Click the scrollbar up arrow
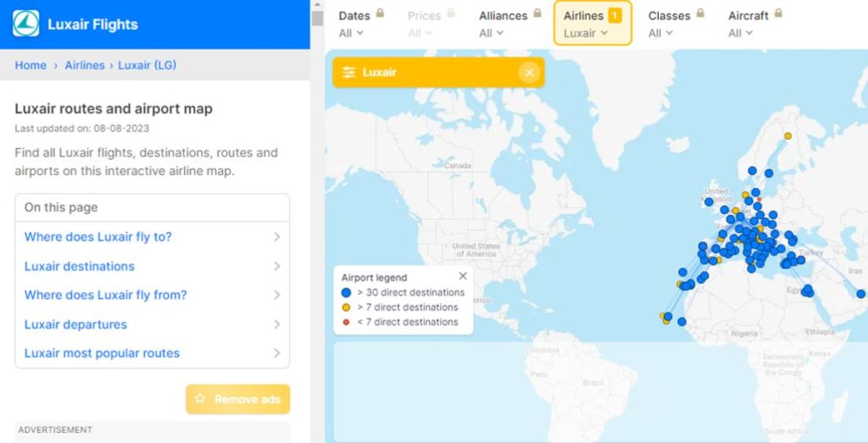The width and height of the screenshot is (868, 443). (317, 4)
